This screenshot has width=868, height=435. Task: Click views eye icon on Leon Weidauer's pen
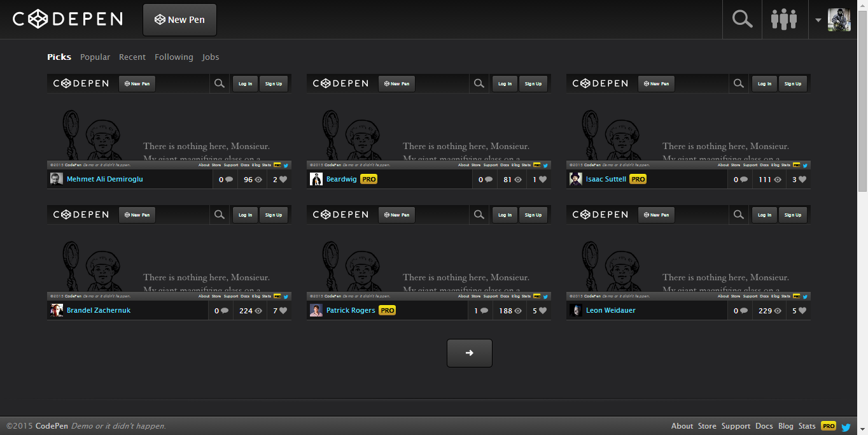coord(778,311)
